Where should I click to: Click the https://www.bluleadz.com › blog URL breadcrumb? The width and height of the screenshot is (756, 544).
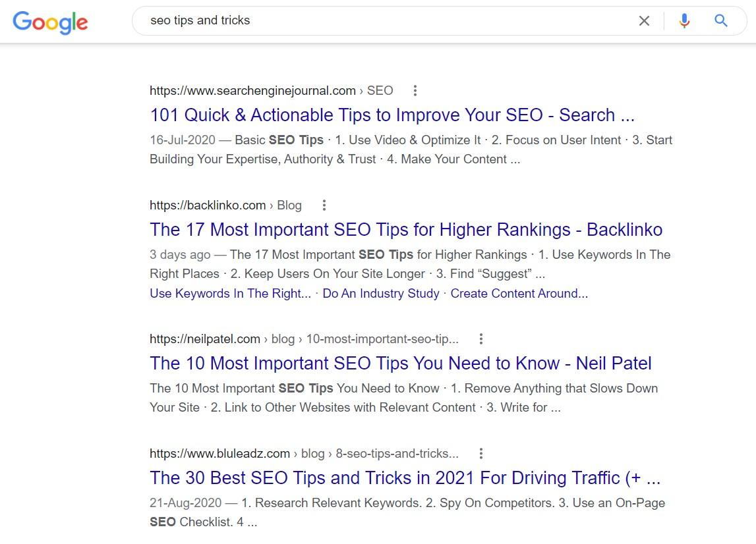pyautogui.click(x=305, y=453)
